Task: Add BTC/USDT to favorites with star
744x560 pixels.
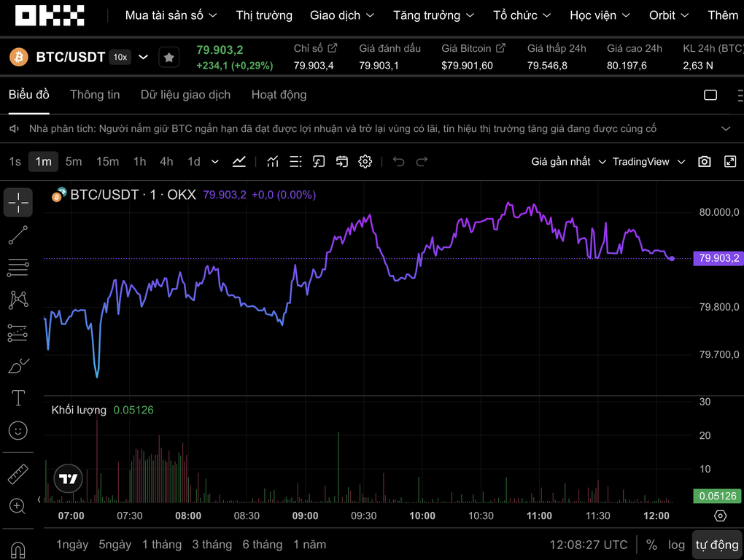Action: (x=169, y=58)
